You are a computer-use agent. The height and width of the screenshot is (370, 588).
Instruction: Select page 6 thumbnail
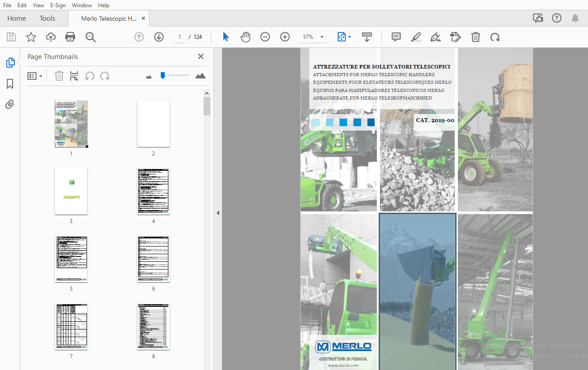click(154, 259)
